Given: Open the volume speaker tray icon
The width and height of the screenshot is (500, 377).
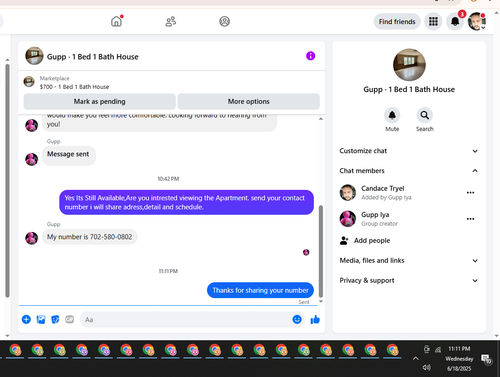Looking at the screenshot, I should tap(426, 367).
